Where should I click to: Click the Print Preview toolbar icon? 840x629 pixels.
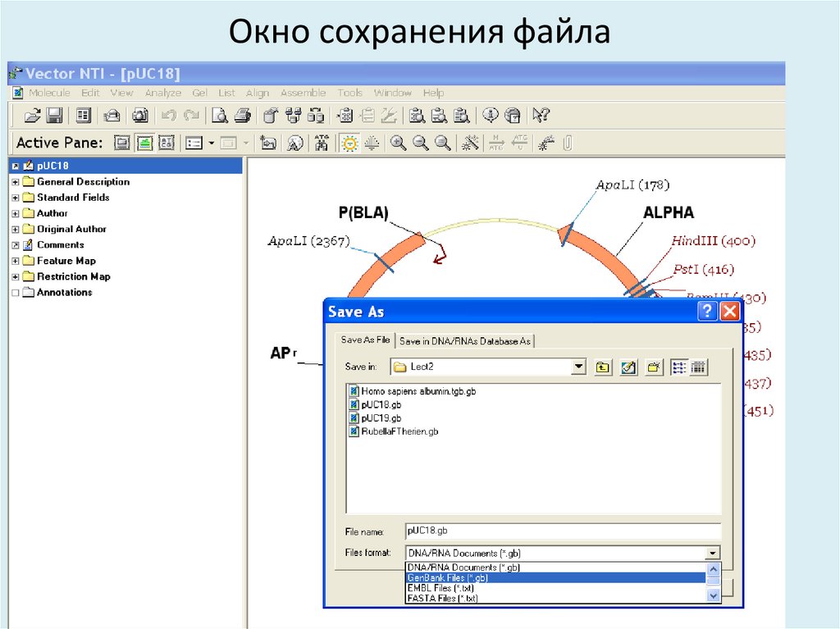[x=218, y=115]
